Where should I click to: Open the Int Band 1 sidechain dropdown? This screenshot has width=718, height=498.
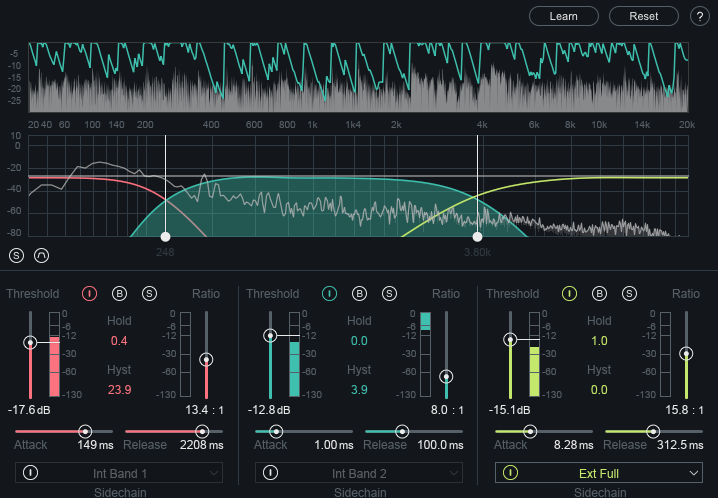[119, 473]
